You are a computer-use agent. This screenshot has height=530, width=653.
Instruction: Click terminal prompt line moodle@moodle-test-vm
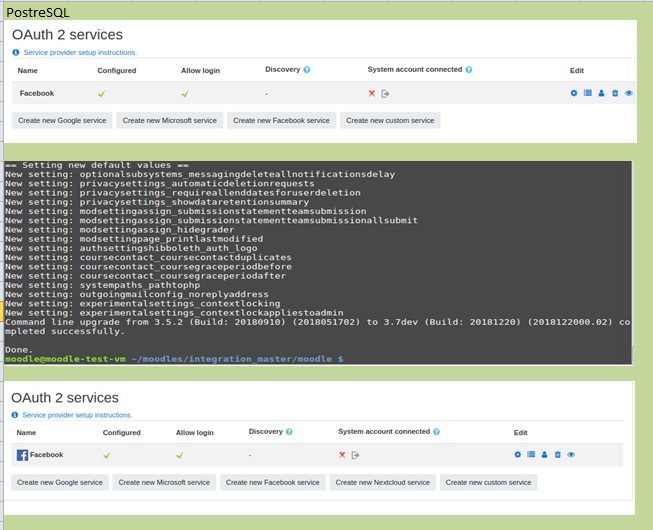click(174, 359)
